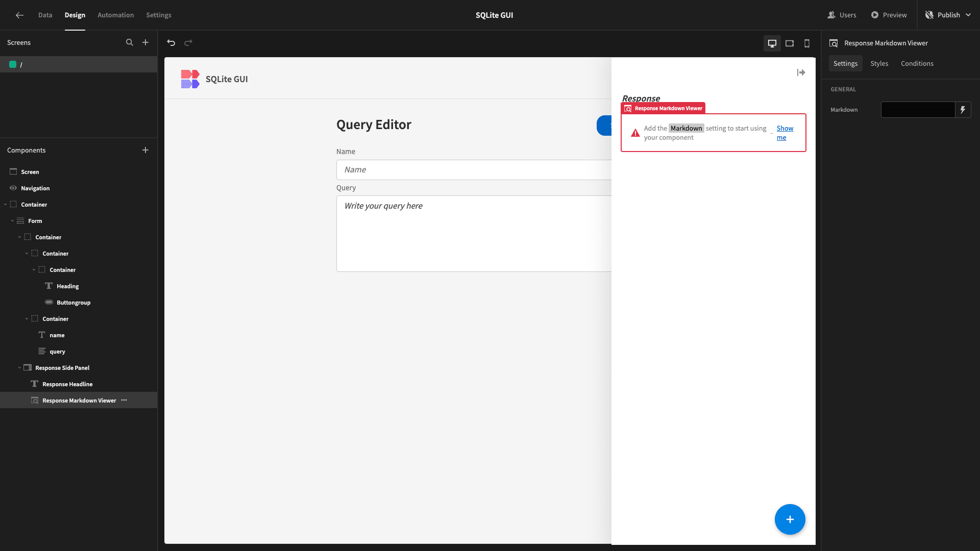Click the Markdown setting input field
The width and height of the screenshot is (980, 551).
(918, 110)
